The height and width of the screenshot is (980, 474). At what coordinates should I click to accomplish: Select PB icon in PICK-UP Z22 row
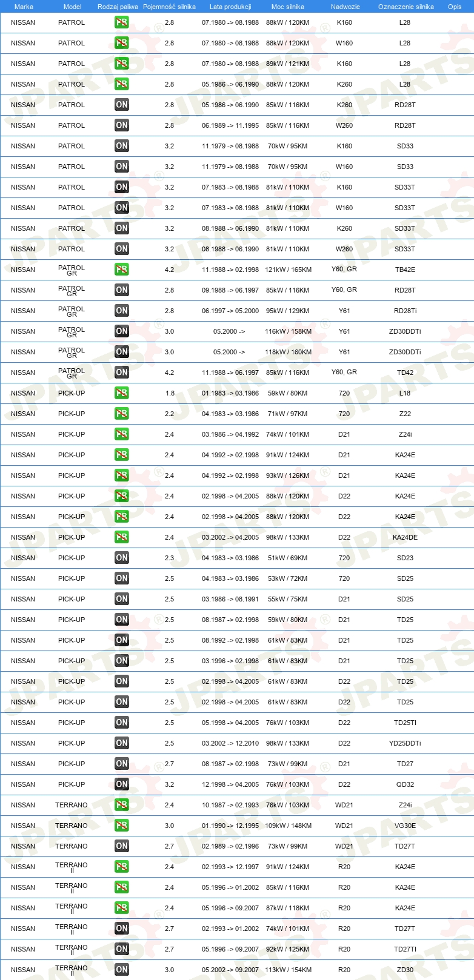pos(122,414)
